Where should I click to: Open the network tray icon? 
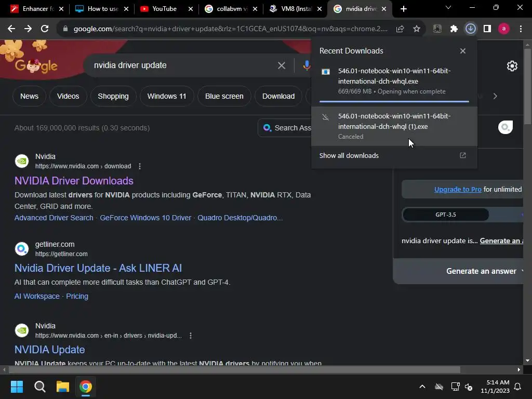[455, 387]
